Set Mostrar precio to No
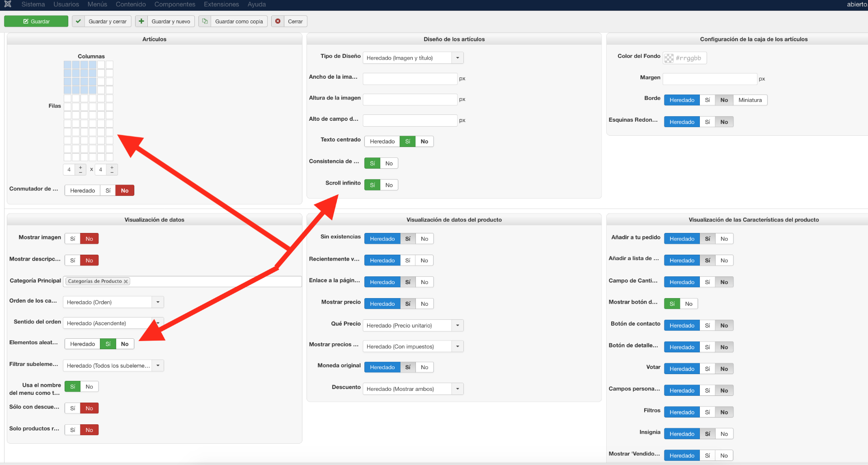 click(x=424, y=304)
